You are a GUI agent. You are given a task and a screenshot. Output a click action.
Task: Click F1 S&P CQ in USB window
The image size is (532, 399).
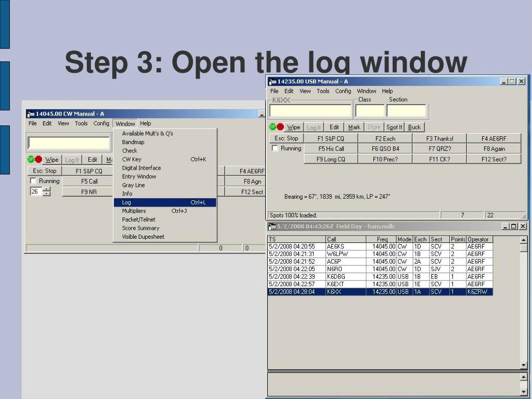tap(331, 138)
